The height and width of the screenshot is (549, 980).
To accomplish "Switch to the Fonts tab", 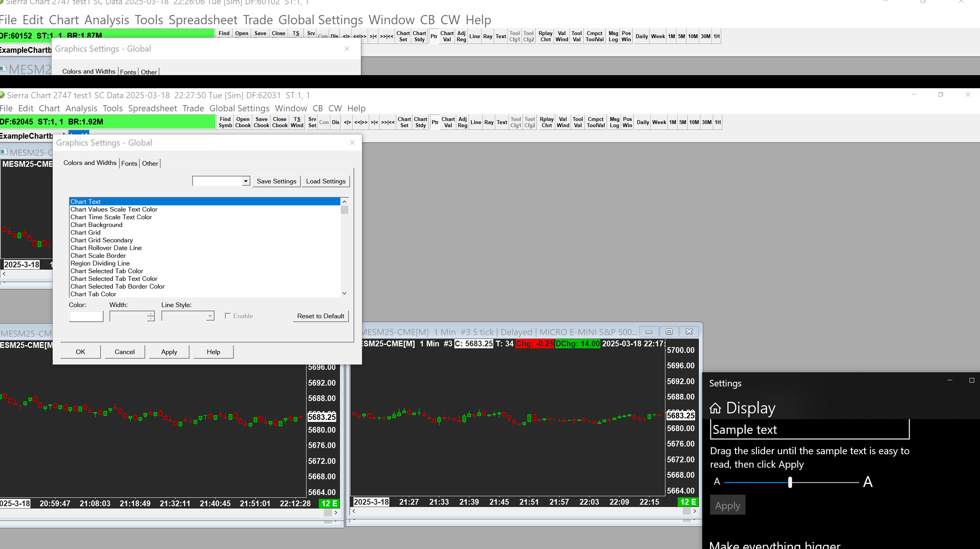I will 129,163.
